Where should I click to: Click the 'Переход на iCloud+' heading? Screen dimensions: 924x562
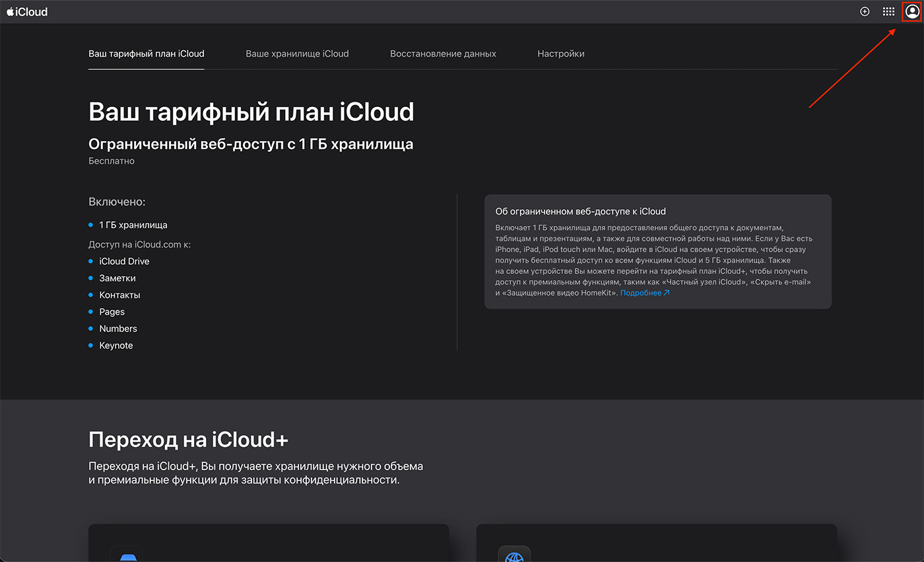[x=188, y=440]
